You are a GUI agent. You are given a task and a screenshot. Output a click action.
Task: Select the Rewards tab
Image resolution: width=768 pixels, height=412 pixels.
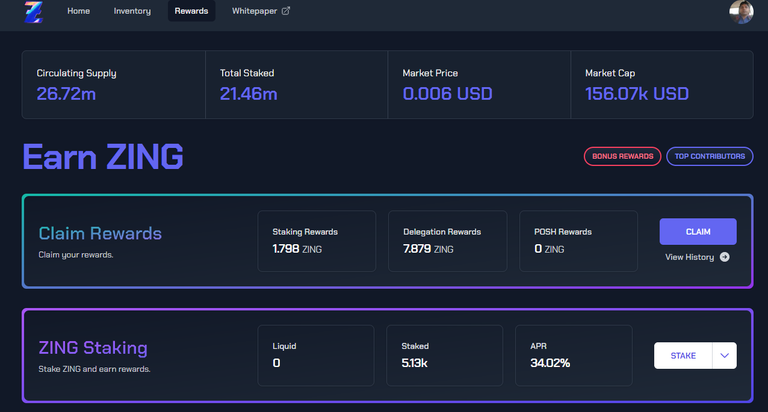[192, 11]
